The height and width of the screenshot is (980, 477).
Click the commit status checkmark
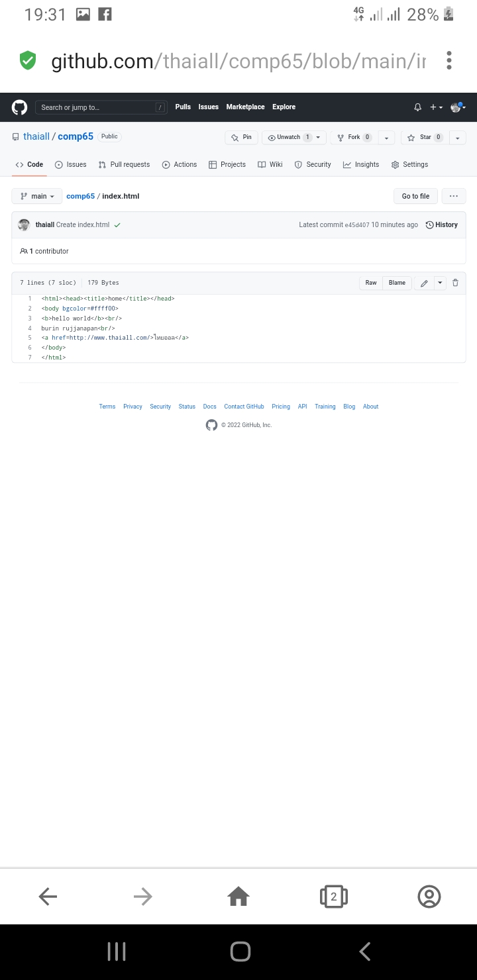(117, 225)
